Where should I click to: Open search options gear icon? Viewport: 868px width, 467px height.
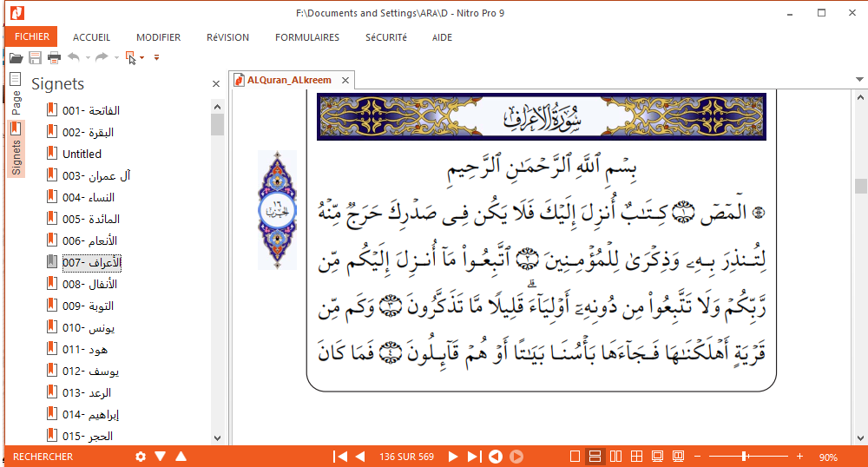141,457
